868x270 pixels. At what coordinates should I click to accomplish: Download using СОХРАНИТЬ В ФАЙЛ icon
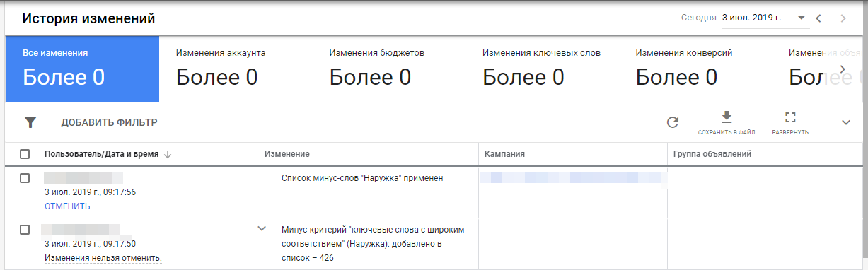tap(727, 123)
